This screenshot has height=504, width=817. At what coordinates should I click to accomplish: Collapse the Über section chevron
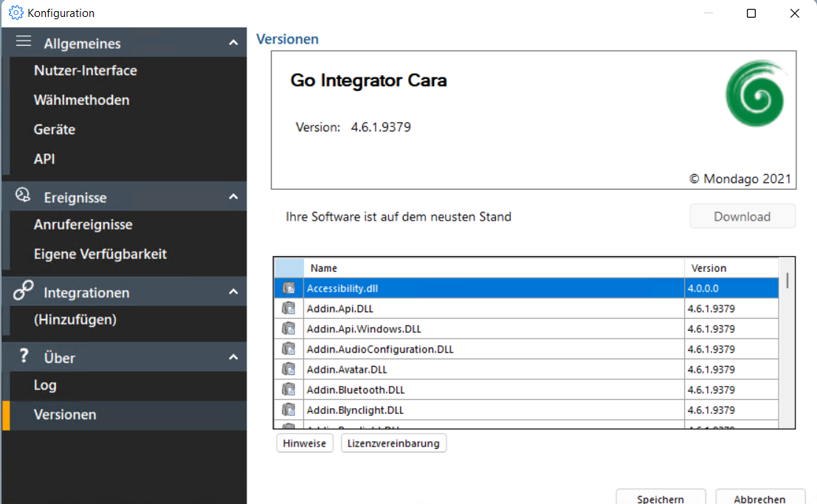click(x=233, y=357)
